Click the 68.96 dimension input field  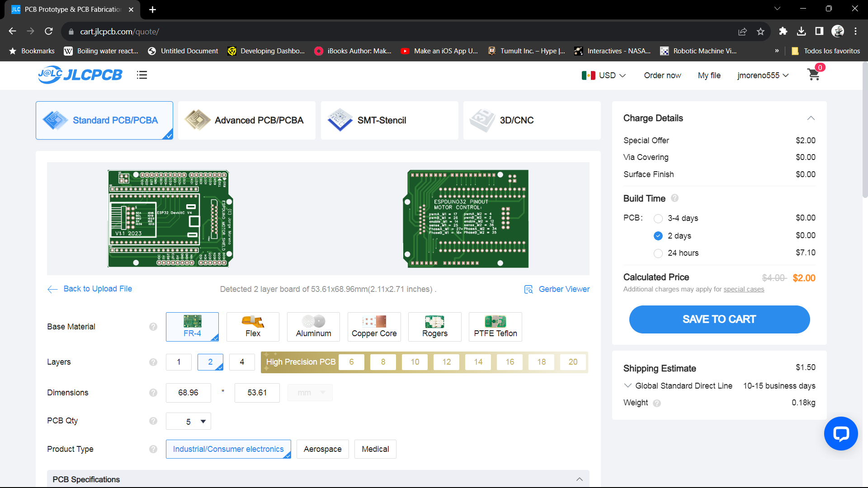[188, 393]
